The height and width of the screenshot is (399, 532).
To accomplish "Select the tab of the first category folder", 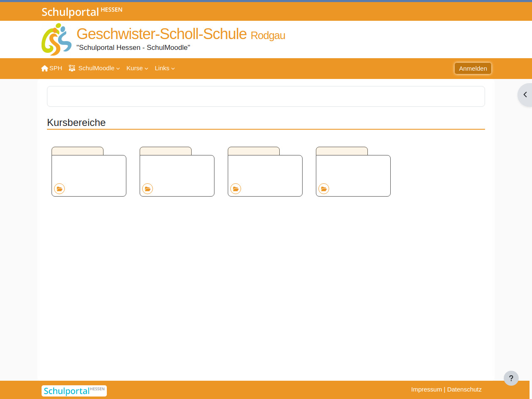I will coord(77,151).
